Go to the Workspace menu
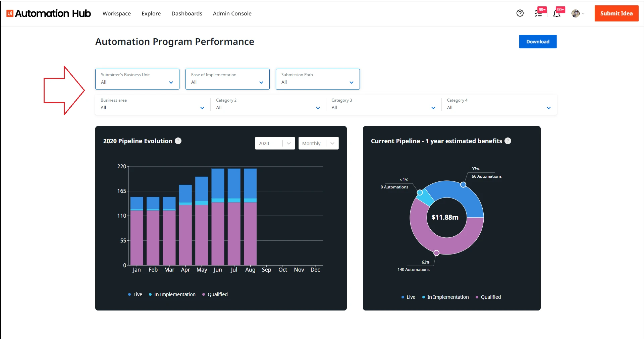Viewport: 644px width, 340px height. coord(117,13)
